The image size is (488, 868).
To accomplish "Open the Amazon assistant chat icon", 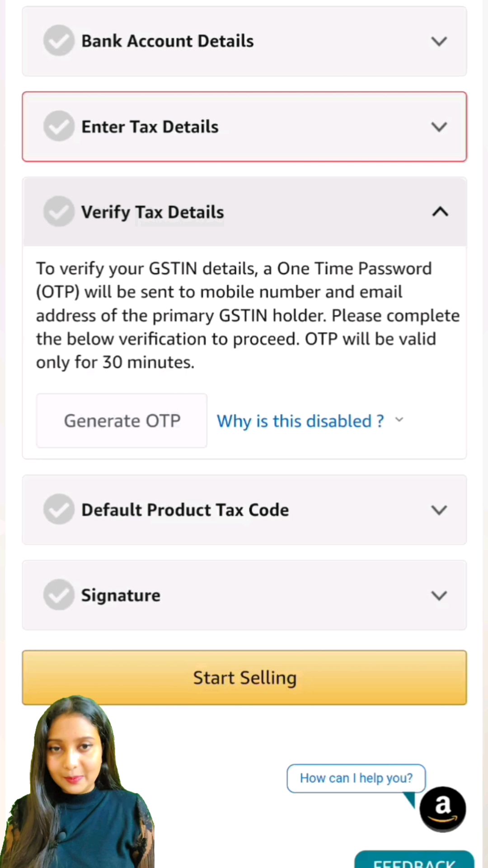I will [x=443, y=809].
